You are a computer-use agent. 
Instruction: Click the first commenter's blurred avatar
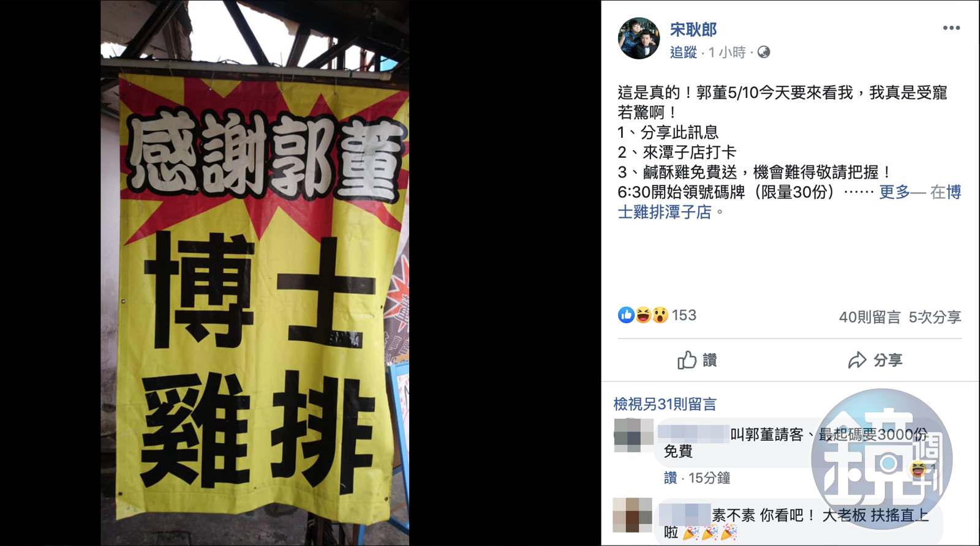pos(633,435)
